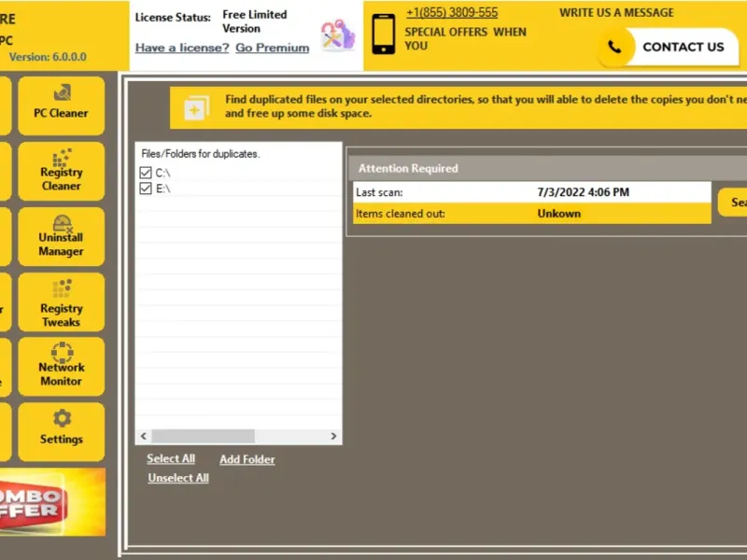Click the premium tools icon beside license status

(x=338, y=35)
